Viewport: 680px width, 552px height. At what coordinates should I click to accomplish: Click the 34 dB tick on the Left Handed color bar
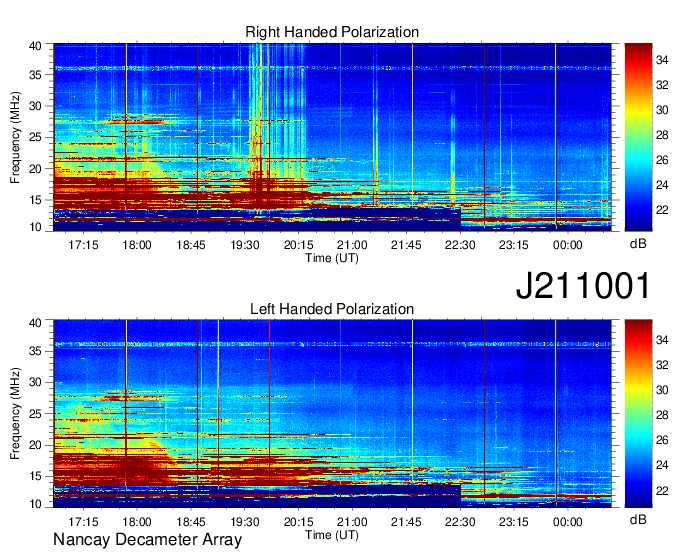coord(662,340)
